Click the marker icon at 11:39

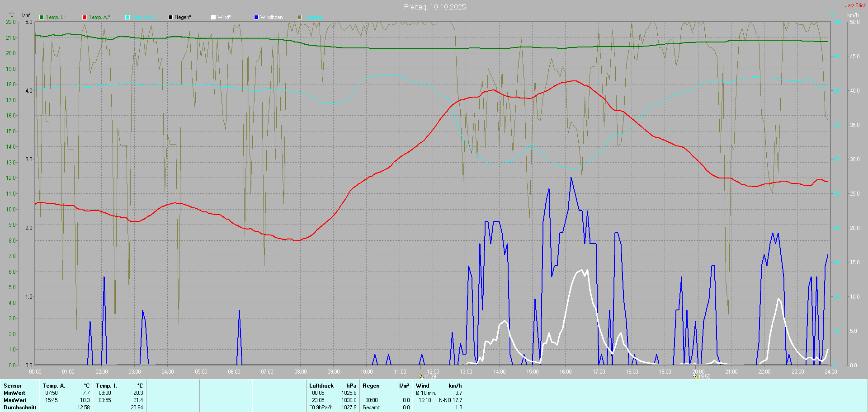pyautogui.click(x=420, y=376)
